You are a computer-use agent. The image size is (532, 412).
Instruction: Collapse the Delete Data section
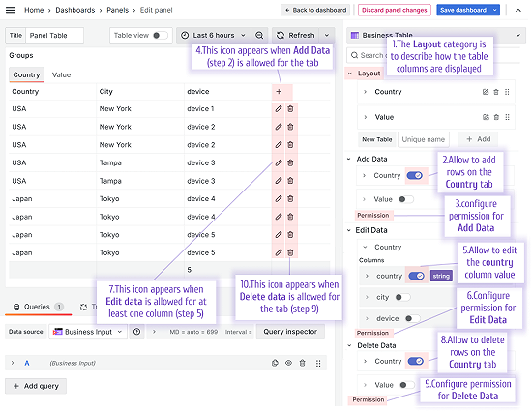tap(349, 345)
